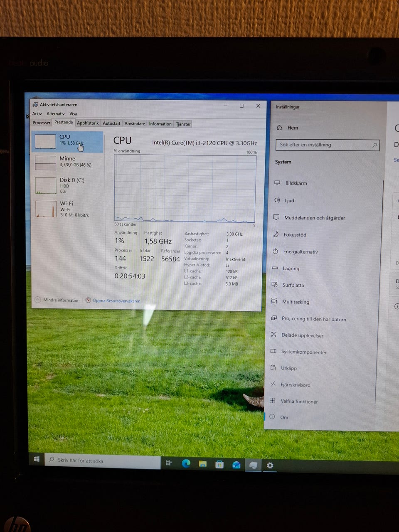Viewport: 399px width, 532px height.
Task: Click the Ljud sound icon
Action: click(x=277, y=200)
